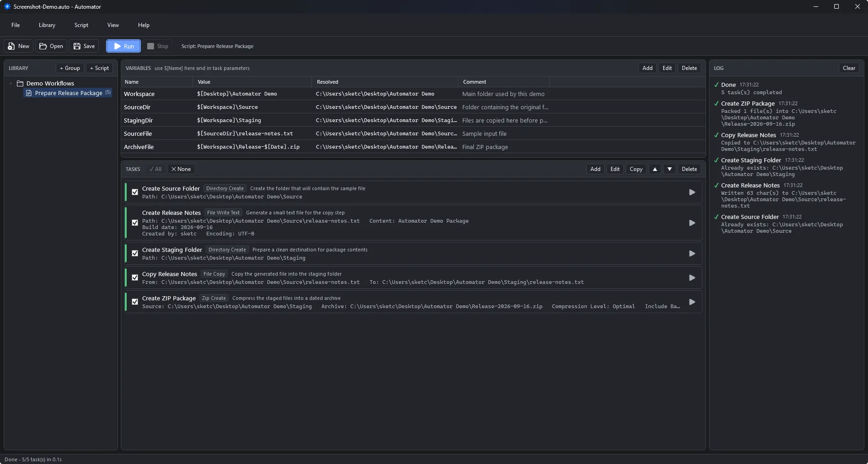Move selected task up with arrow
868x464 pixels.
(655, 169)
